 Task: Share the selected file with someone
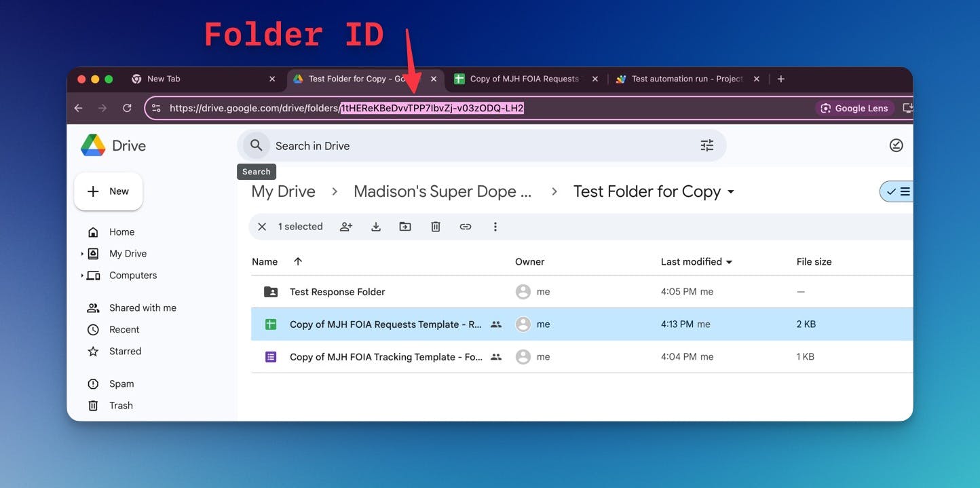(346, 226)
